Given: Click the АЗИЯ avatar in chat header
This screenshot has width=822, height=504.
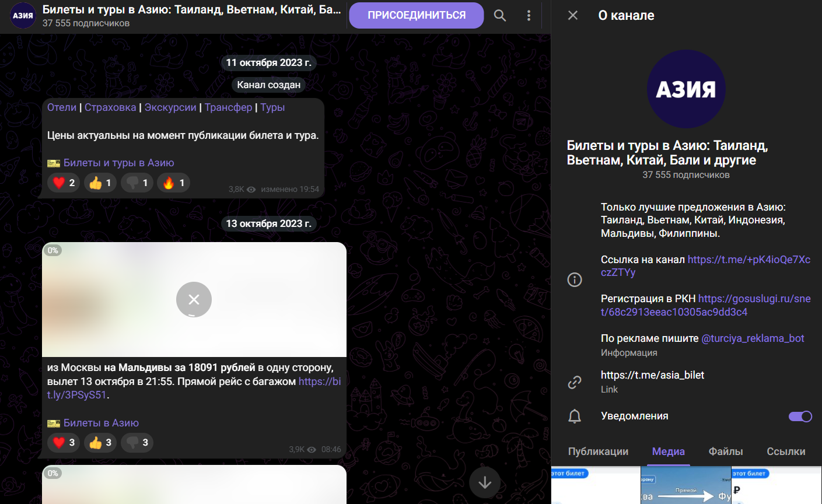Looking at the screenshot, I should pyautogui.click(x=23, y=16).
